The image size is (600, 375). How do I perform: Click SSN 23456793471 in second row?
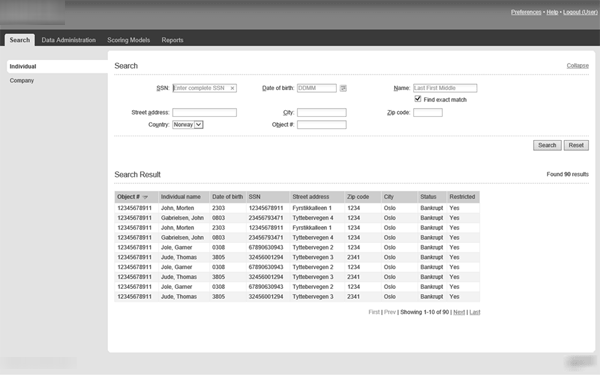point(266,218)
